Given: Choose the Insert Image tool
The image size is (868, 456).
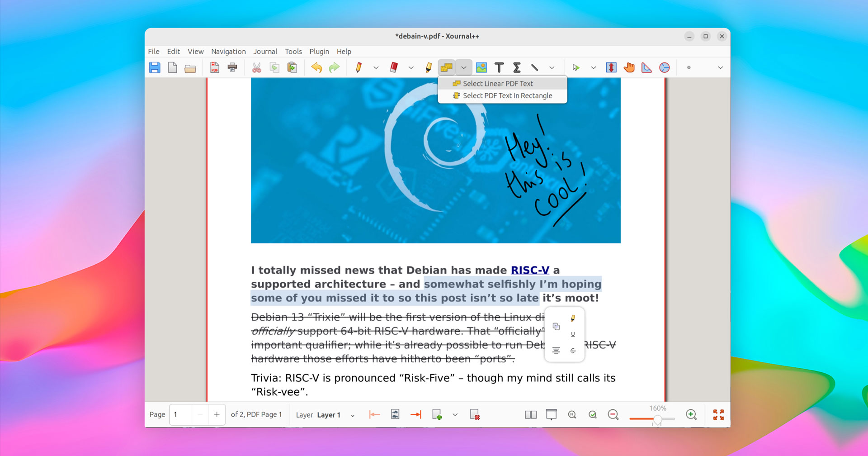Looking at the screenshot, I should coord(481,68).
